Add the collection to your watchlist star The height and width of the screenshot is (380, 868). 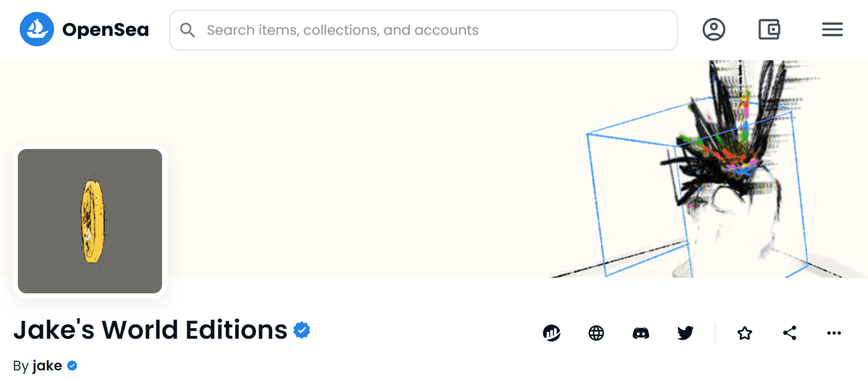coord(744,333)
